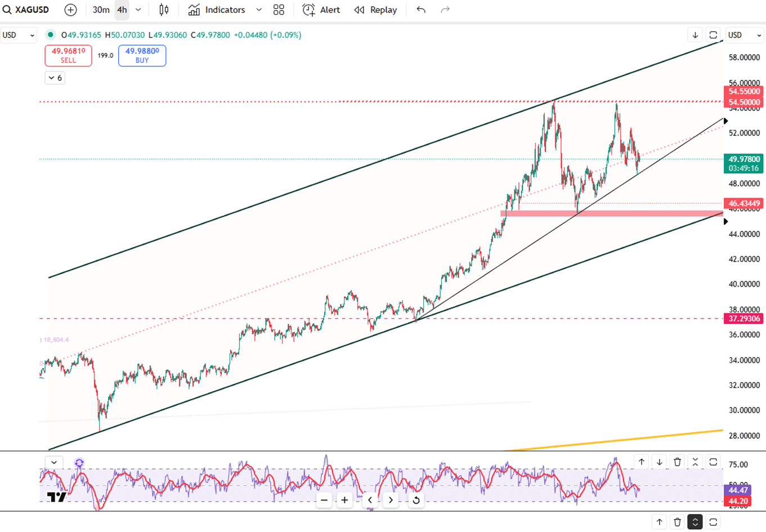The image size is (766, 532).
Task: Delete the RSI indicator pane with the trash icon
Action: pyautogui.click(x=677, y=462)
